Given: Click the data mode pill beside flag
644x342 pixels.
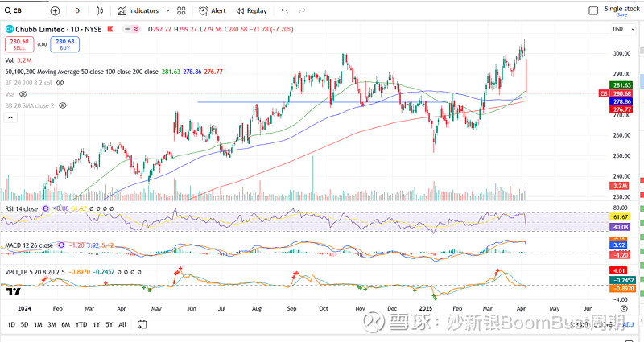Looking at the screenshot, I should [x=131, y=29].
